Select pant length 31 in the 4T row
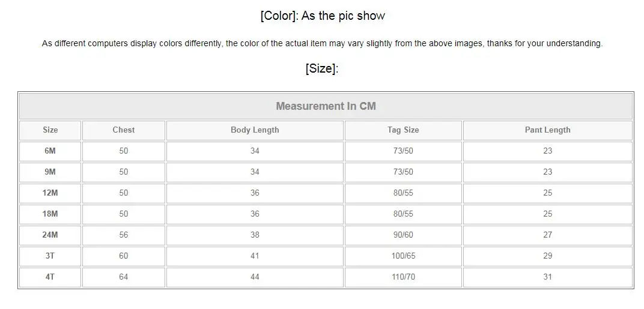This screenshot has width=644, height=309. tap(547, 277)
